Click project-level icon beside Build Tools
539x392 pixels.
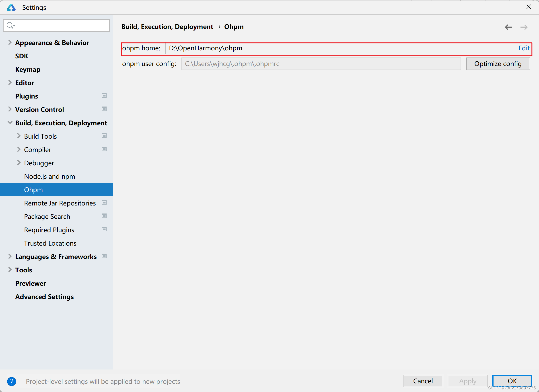point(104,136)
